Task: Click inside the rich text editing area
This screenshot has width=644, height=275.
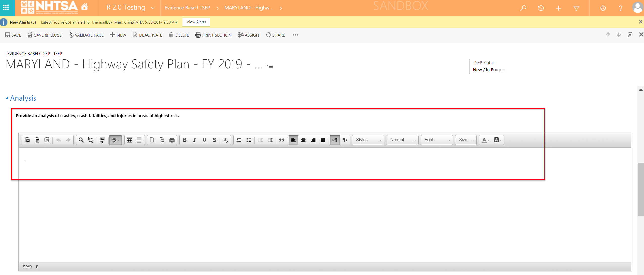Action: (x=303, y=202)
